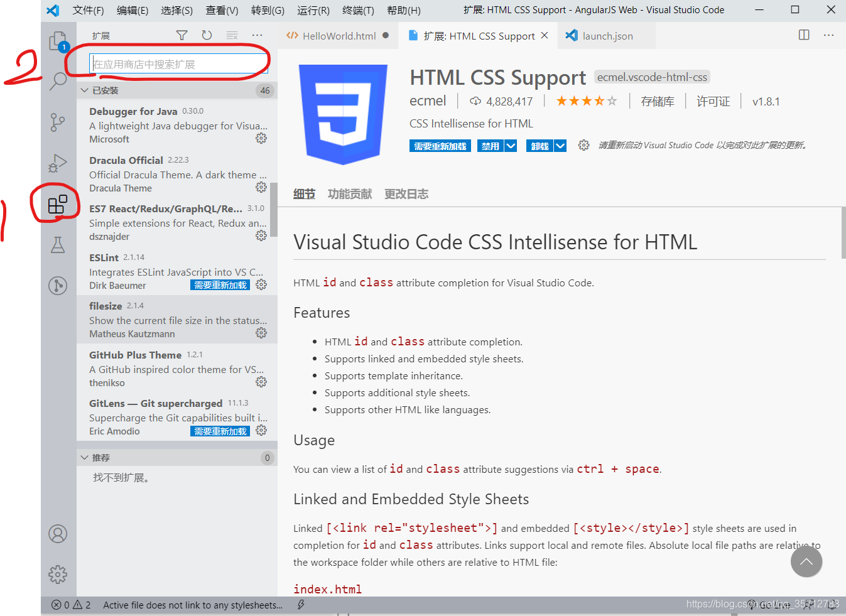Select the 功能贡献 contributions tab
The height and width of the screenshot is (616, 846).
[x=350, y=194]
